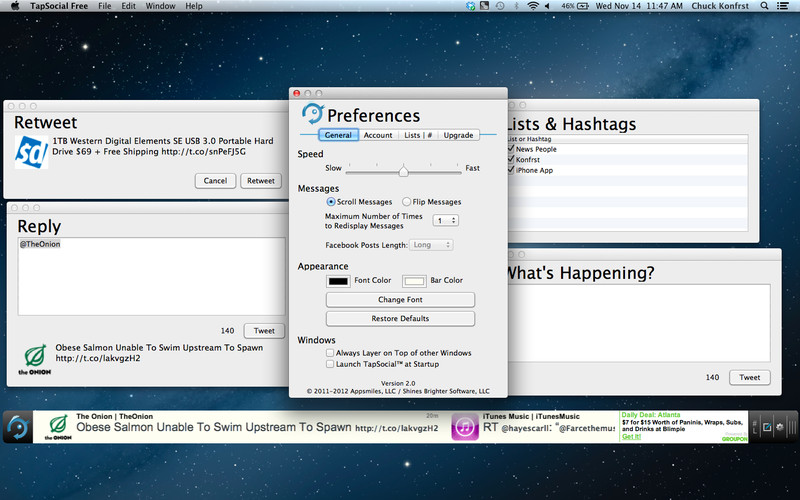Open the Edit menu

coord(129,6)
